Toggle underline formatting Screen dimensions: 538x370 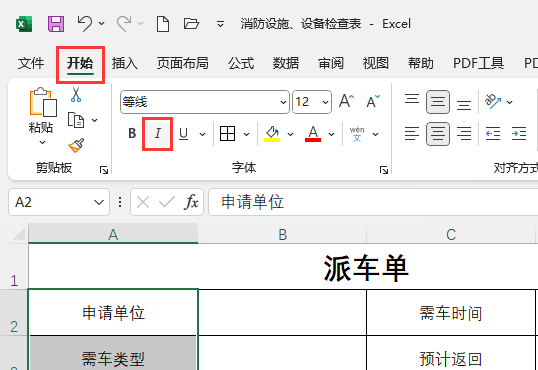(184, 134)
